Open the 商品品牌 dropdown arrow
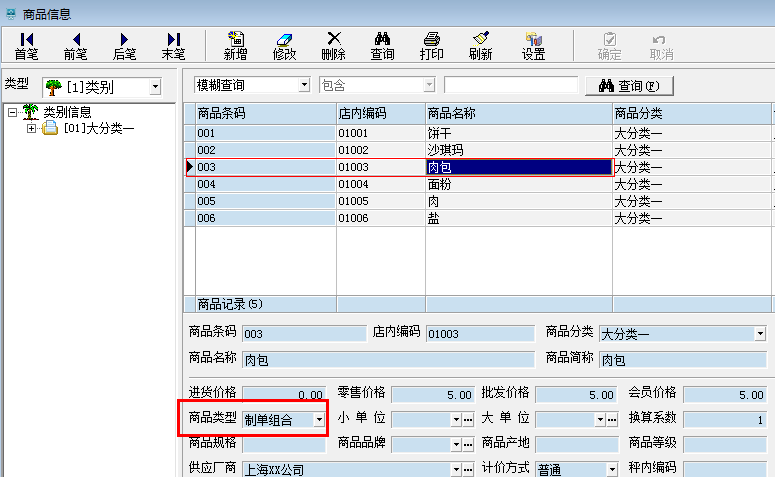 pos(456,445)
